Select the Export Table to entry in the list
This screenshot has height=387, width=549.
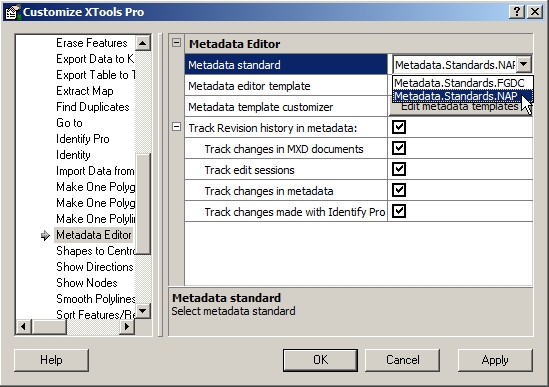coord(95,75)
